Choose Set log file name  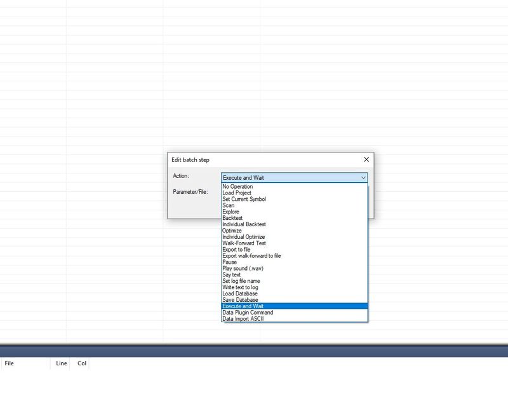(295, 281)
